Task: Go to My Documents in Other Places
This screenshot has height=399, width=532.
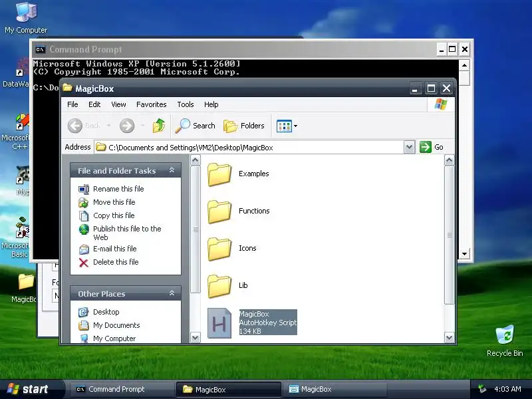Action: (x=116, y=325)
